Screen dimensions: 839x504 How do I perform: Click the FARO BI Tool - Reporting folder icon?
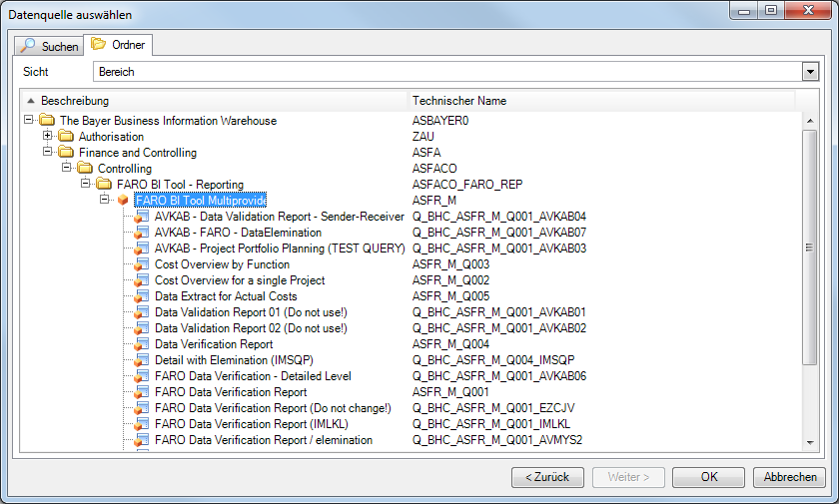104,184
